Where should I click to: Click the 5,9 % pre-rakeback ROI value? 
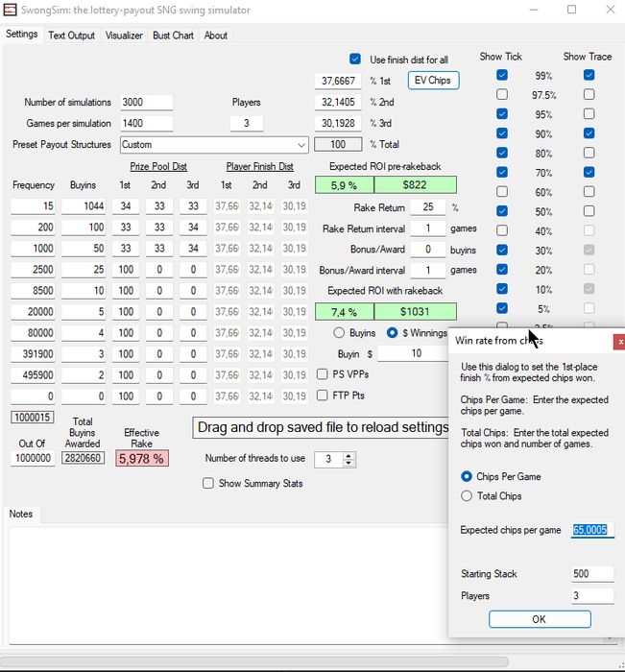click(x=345, y=185)
